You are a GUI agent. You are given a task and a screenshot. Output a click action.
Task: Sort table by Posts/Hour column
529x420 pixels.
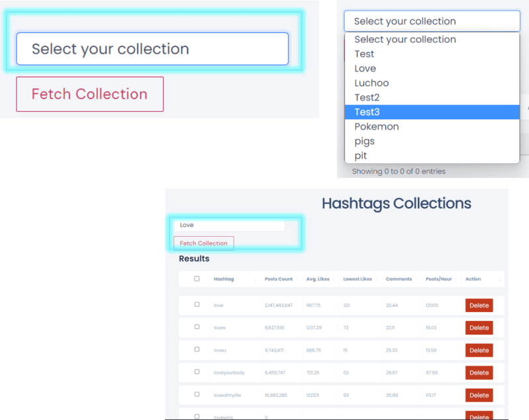(438, 279)
